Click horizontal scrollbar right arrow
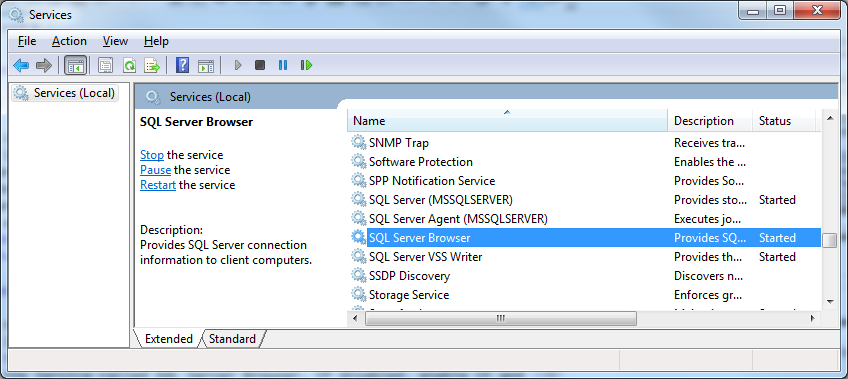The image size is (848, 379). 813,318
